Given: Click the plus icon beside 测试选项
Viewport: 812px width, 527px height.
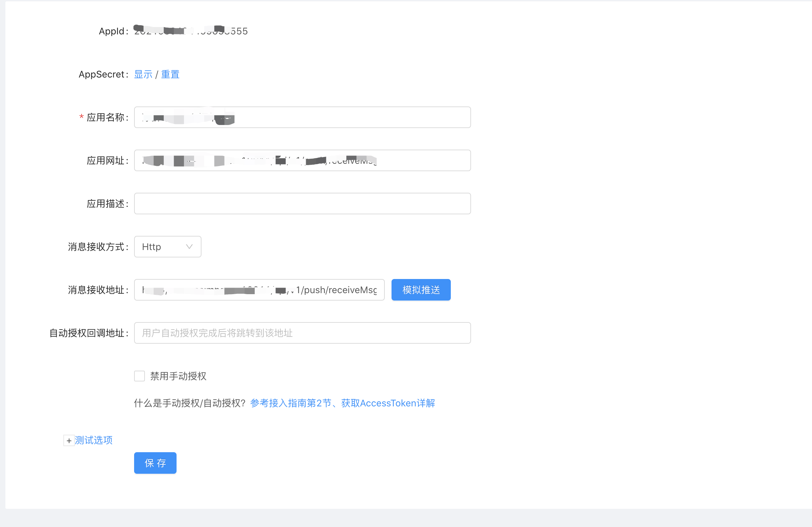Looking at the screenshot, I should (x=69, y=440).
